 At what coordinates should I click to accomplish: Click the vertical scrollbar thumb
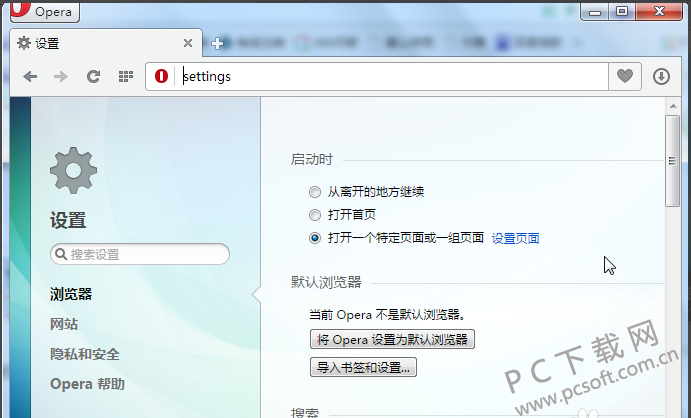pyautogui.click(x=672, y=161)
